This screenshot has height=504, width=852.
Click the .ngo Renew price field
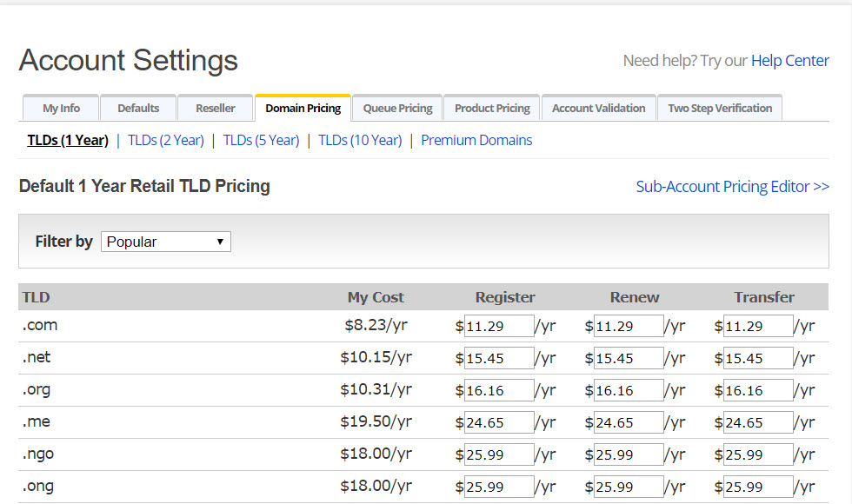[x=629, y=454]
